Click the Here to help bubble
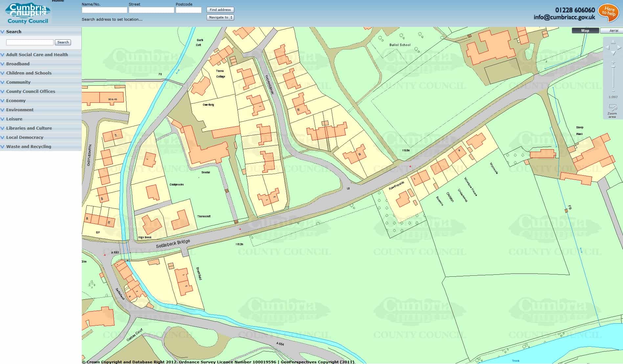 pos(608,12)
